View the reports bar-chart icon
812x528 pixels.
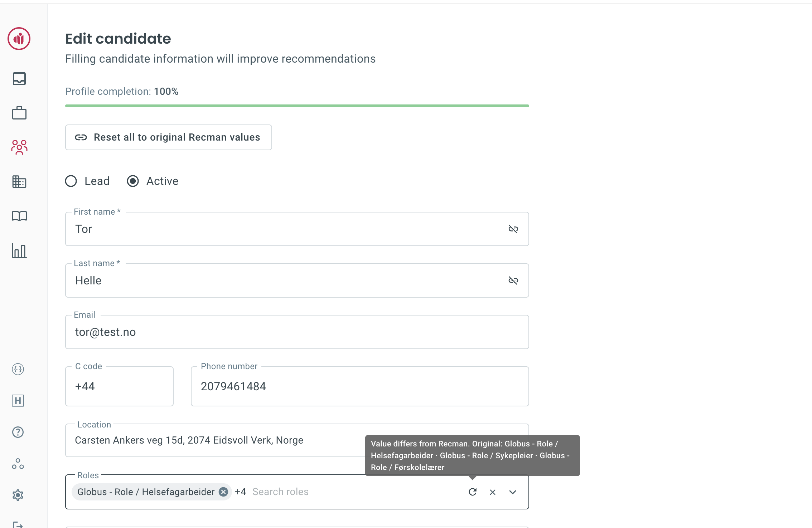[x=19, y=251]
